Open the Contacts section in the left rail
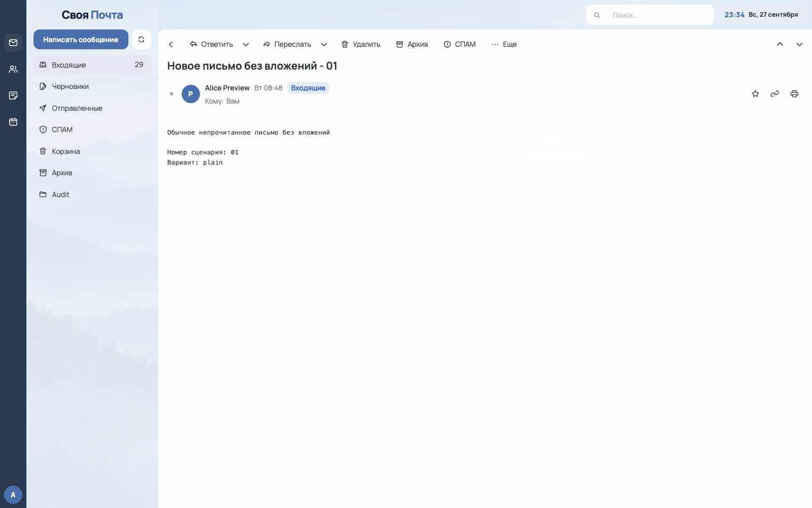 coord(13,69)
